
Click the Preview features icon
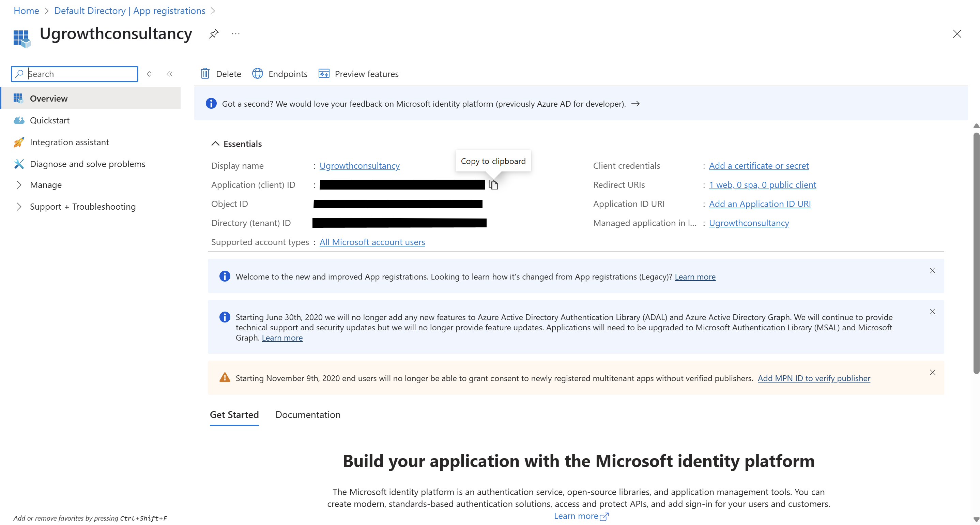coord(324,74)
